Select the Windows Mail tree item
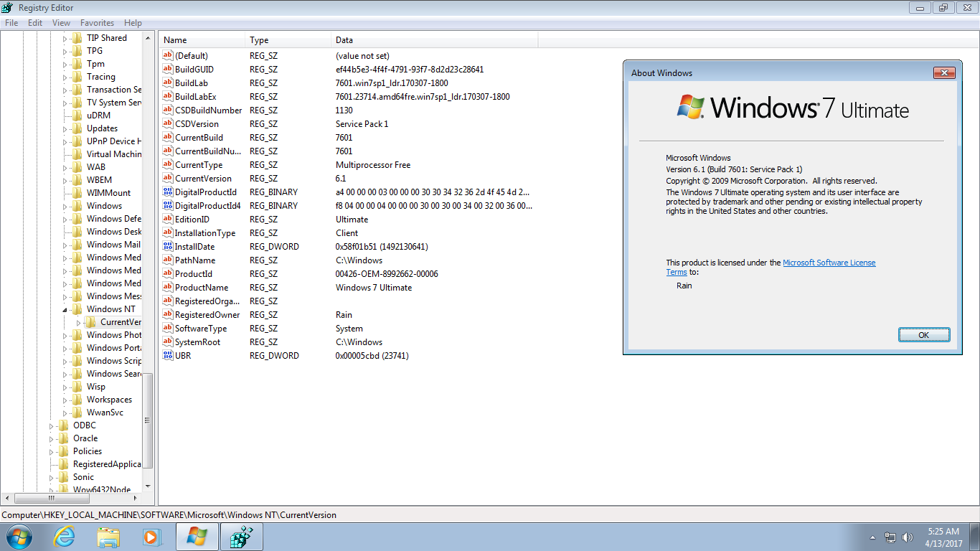 (x=113, y=245)
